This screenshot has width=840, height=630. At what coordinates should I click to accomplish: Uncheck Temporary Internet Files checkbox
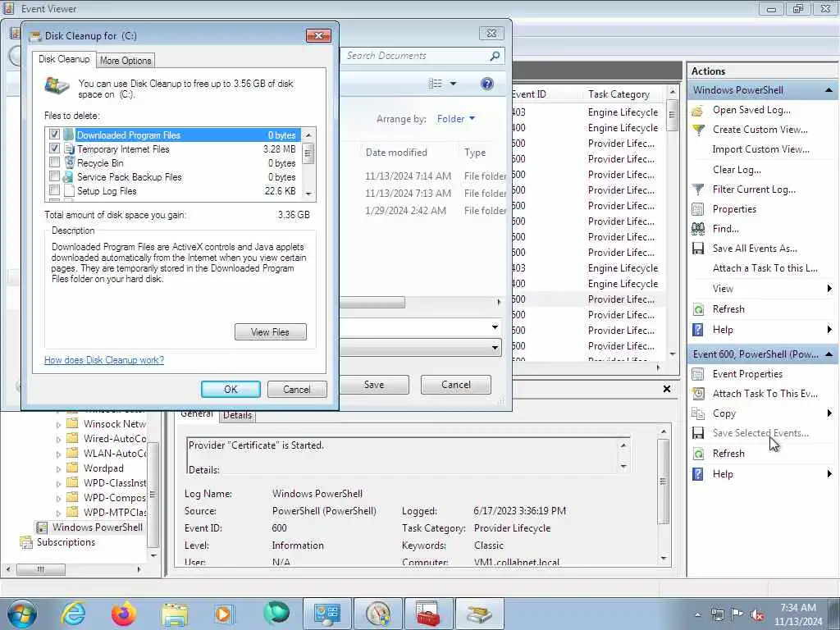55,148
